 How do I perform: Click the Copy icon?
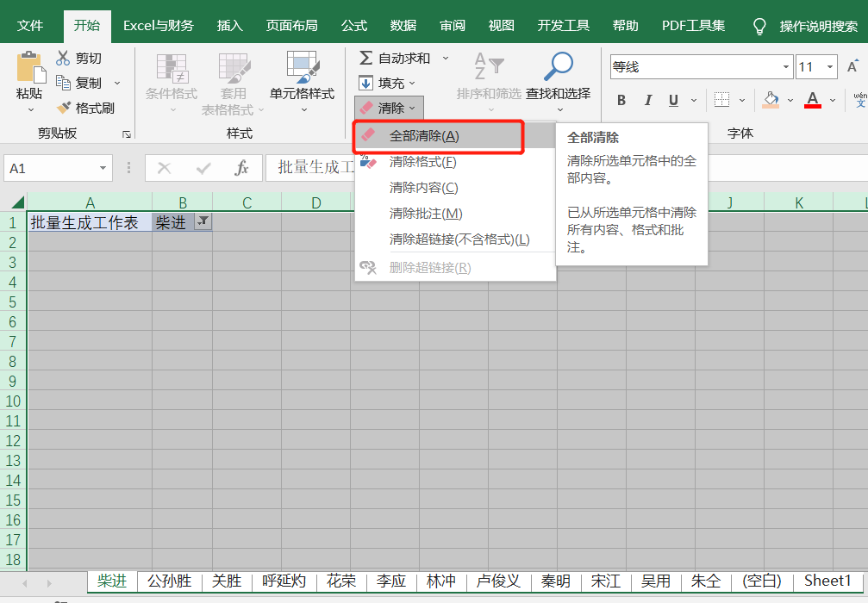[x=63, y=83]
